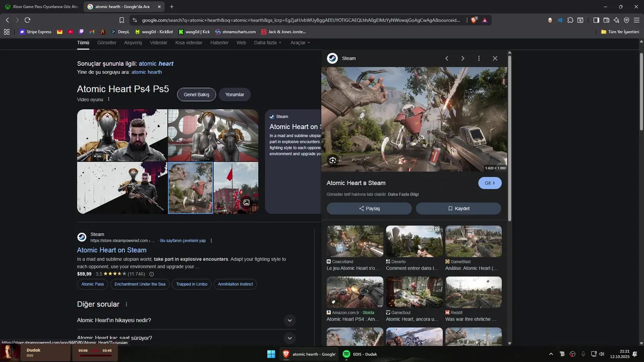
Task: Open Leo AI sparkle icon
Action: (616, 20)
